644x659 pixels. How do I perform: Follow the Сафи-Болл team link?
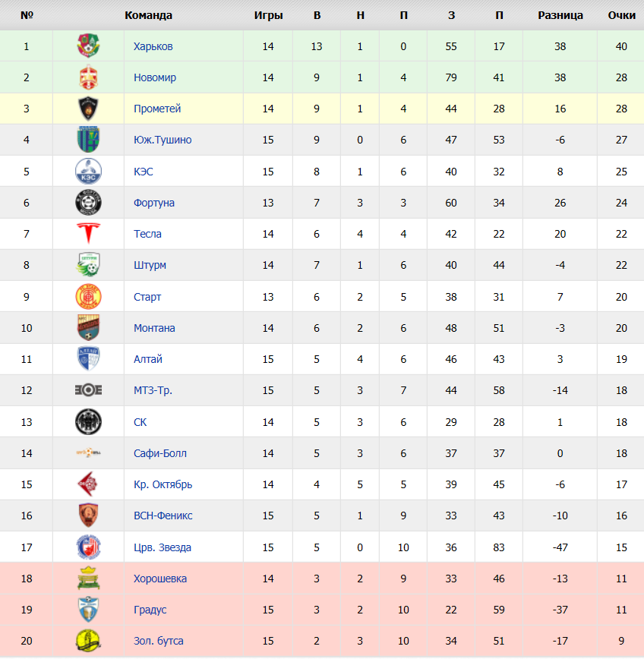(160, 453)
